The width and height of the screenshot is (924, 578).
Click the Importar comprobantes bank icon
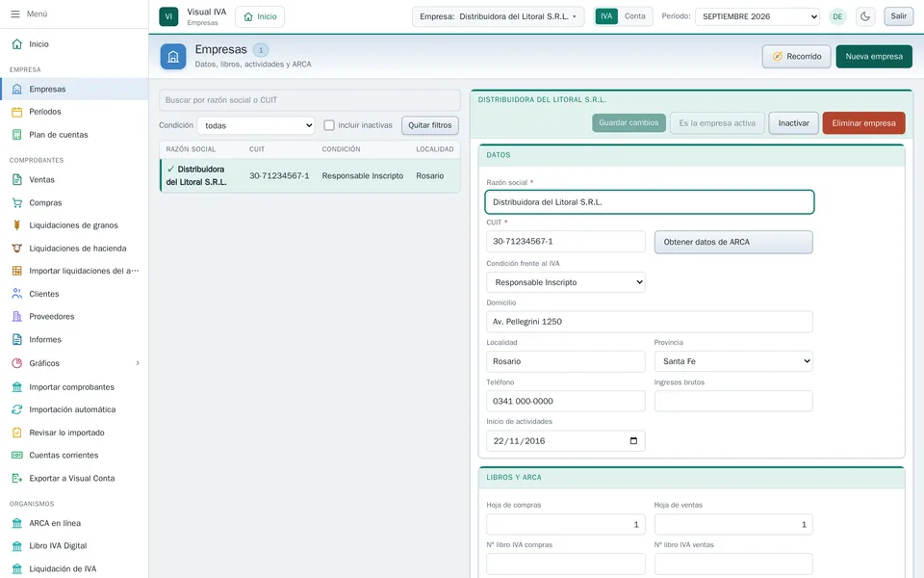pos(17,387)
